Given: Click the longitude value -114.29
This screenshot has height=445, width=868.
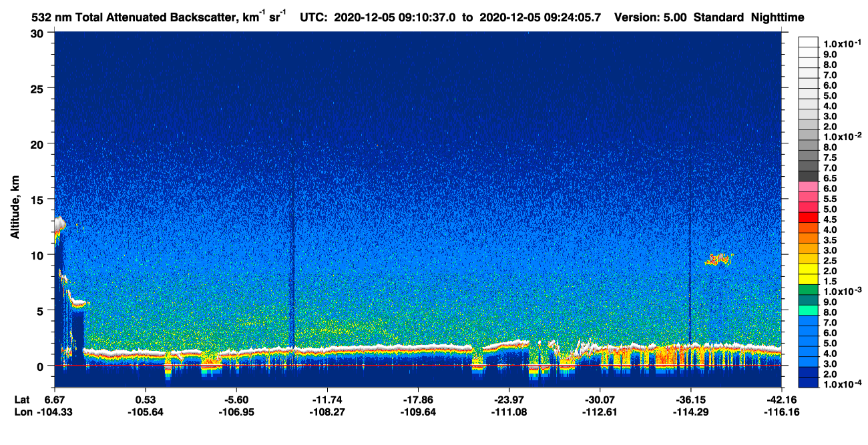Looking at the screenshot, I should pyautogui.click(x=690, y=412).
